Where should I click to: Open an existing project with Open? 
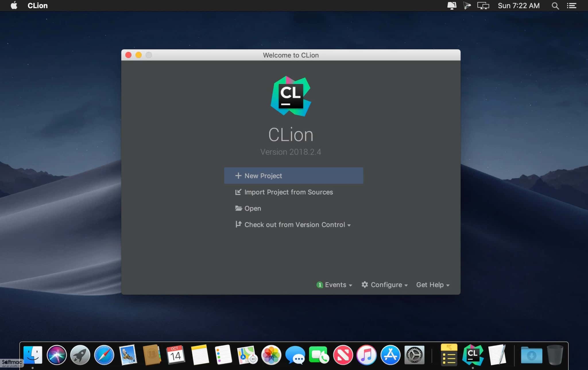[x=248, y=208]
